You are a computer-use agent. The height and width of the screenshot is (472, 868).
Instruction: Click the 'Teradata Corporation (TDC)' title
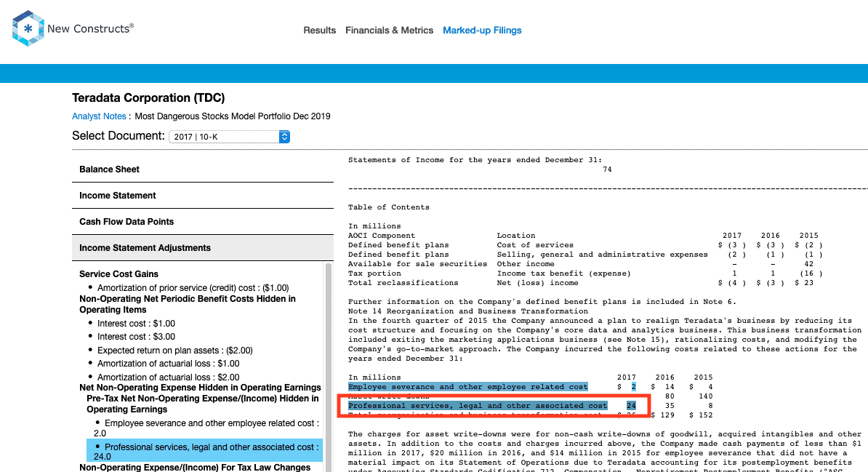point(148,98)
